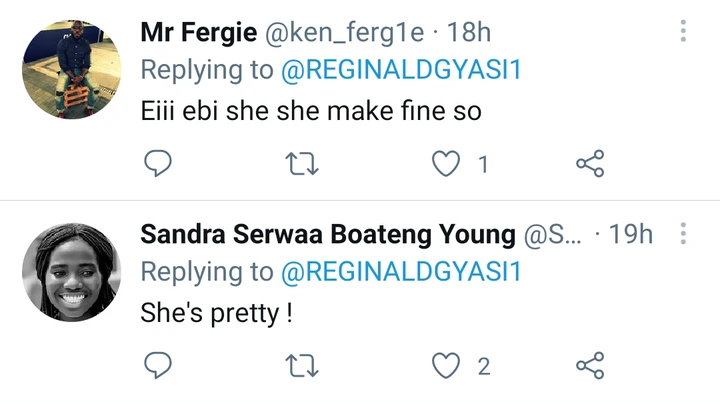View Sandra's profile picture
Screen dimensions: 720x402
(x=72, y=271)
